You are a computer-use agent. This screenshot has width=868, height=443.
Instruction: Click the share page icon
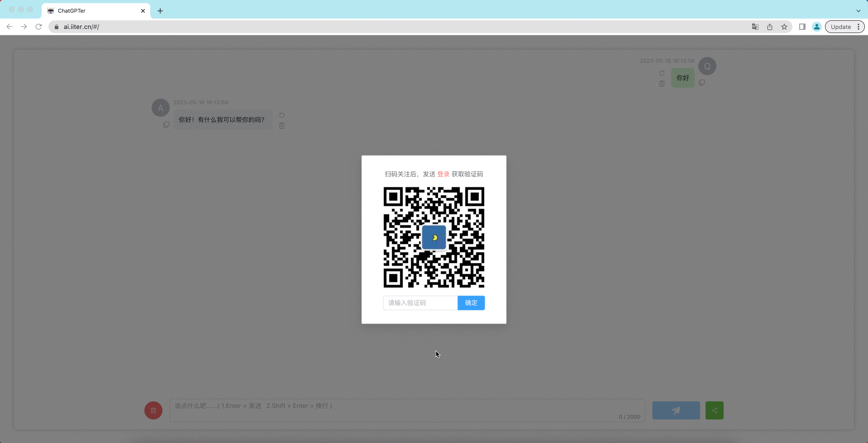coord(769,27)
